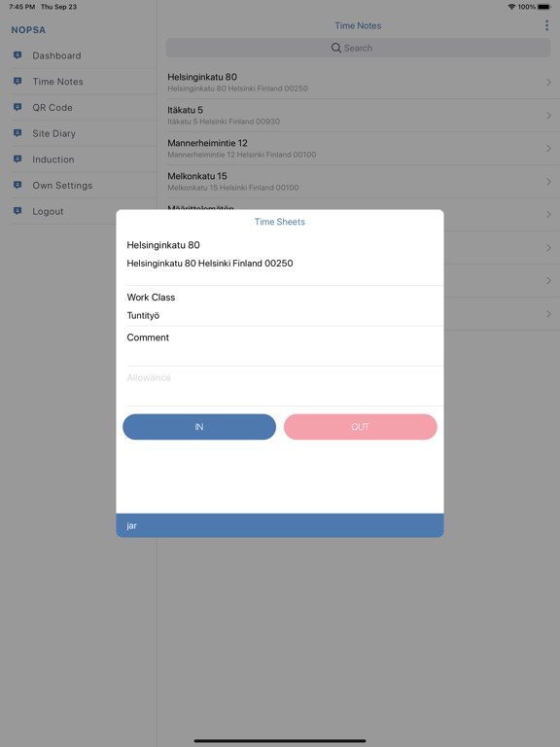Click the jar user bar in dialog

pyautogui.click(x=280, y=525)
